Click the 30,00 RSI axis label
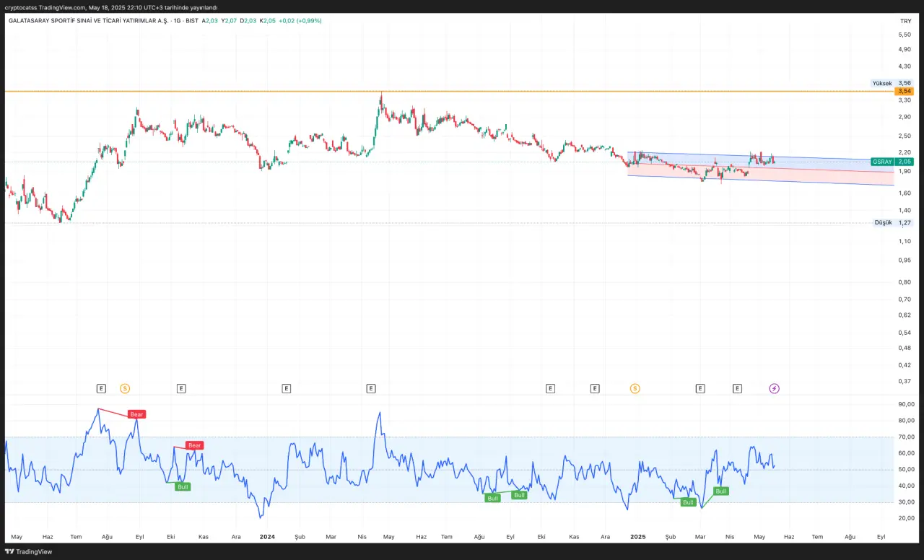Screen dimensions: 924x560 (906, 502)
